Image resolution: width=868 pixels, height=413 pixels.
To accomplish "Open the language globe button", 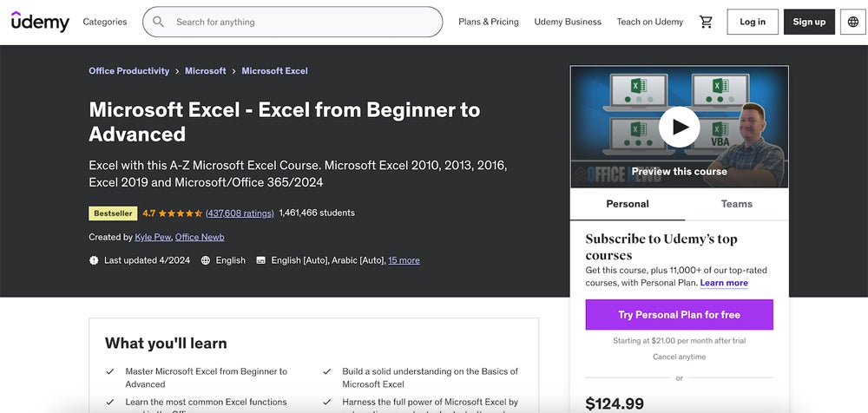I will [x=853, y=22].
